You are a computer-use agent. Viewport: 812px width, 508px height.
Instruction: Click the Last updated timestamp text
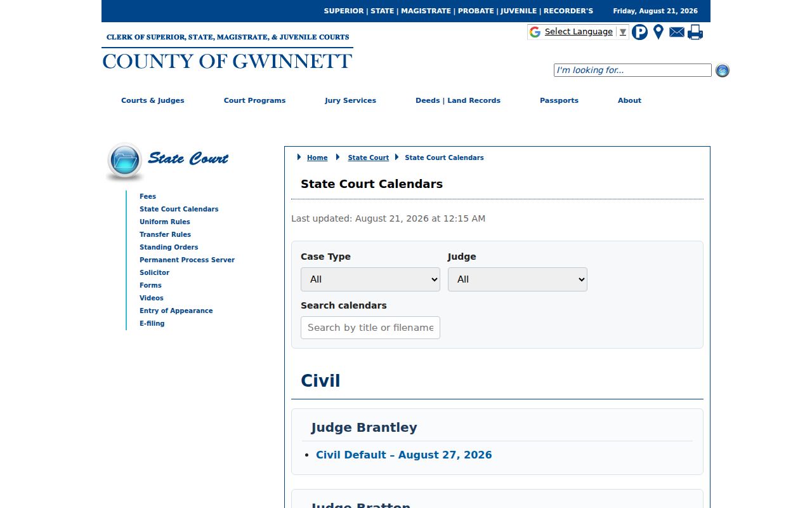point(388,218)
